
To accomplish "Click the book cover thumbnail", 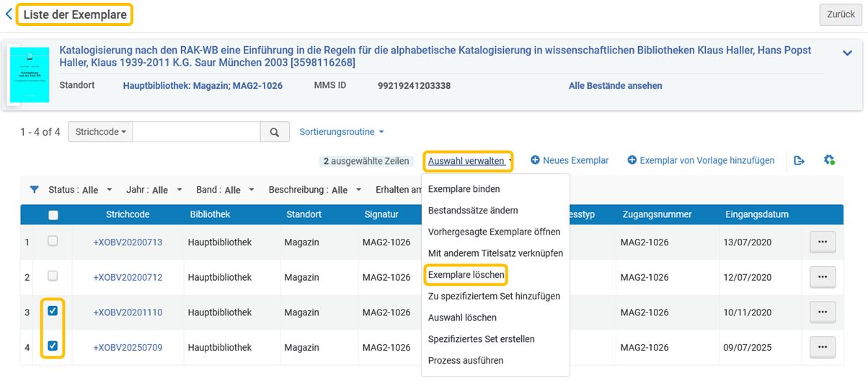I will [x=30, y=75].
